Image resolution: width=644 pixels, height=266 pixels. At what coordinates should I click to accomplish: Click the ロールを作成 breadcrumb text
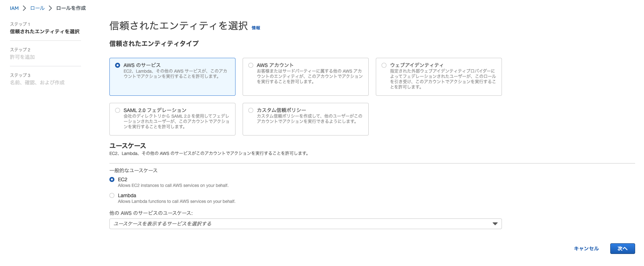(x=71, y=8)
